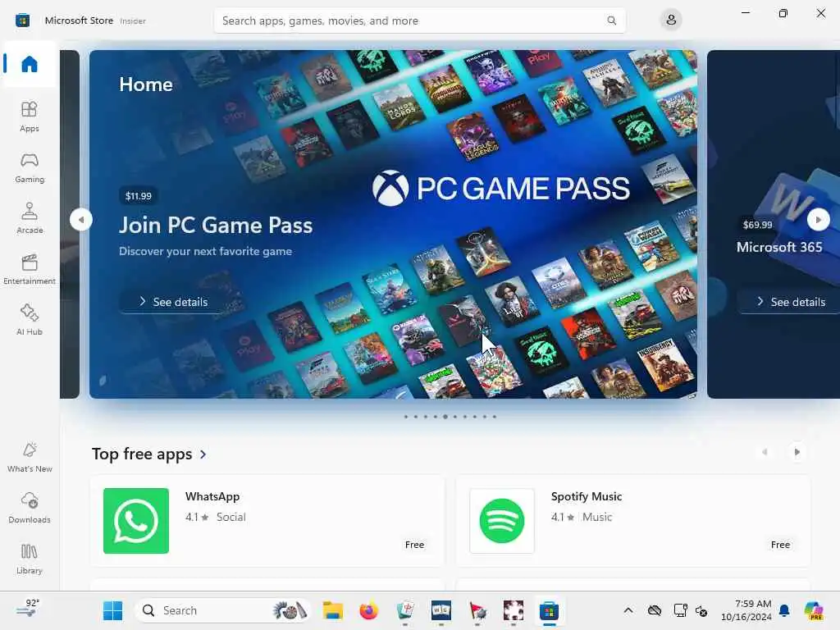Image resolution: width=840 pixels, height=630 pixels.
Task: Open Microsoft Store taskbar icon
Action: coord(549,610)
